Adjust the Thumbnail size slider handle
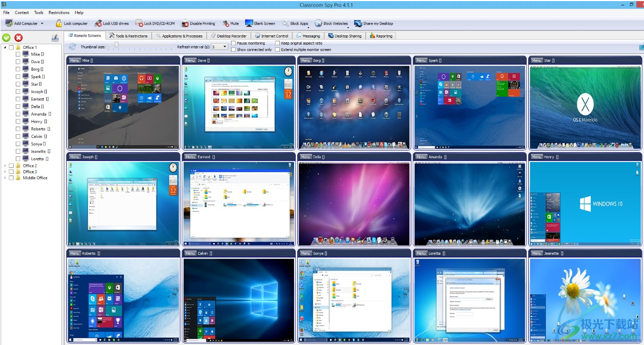This screenshot has height=345, width=644. (117, 45)
